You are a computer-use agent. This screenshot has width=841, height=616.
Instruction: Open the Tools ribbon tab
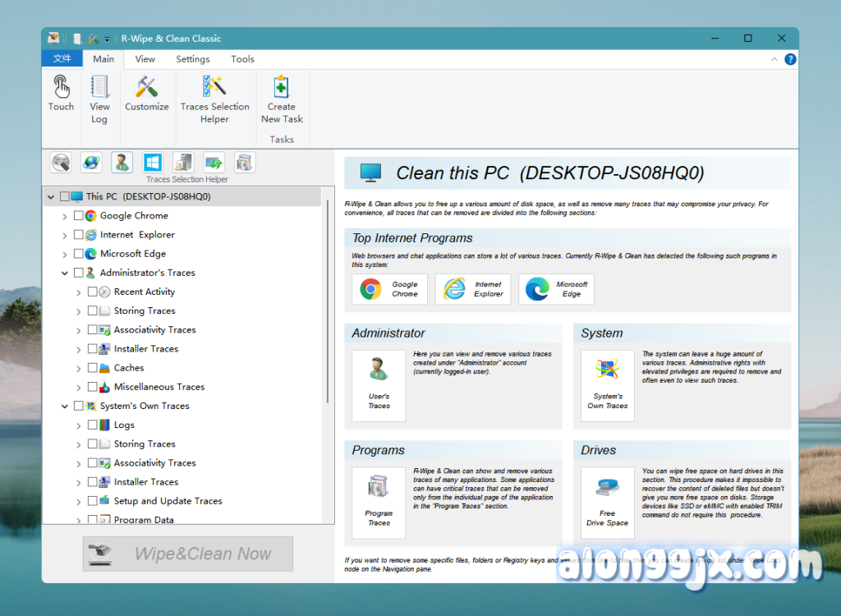click(242, 59)
